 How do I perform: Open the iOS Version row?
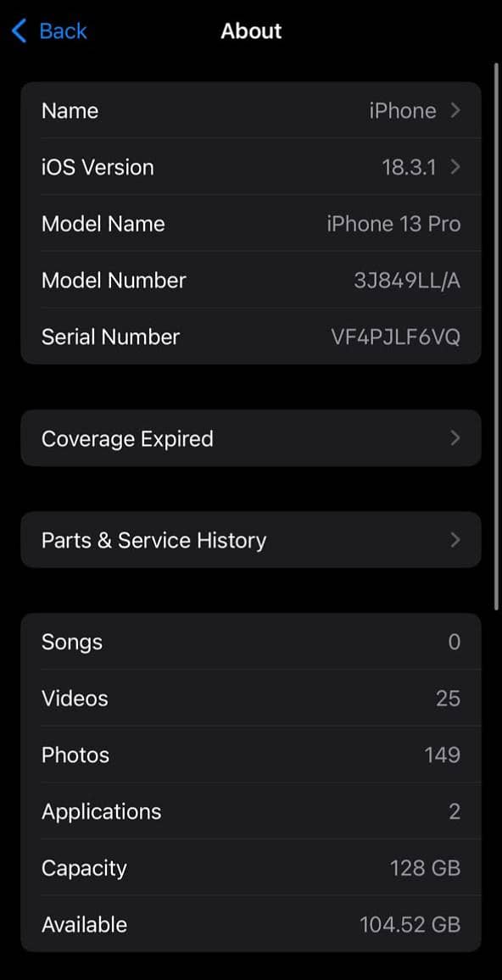coord(251,167)
